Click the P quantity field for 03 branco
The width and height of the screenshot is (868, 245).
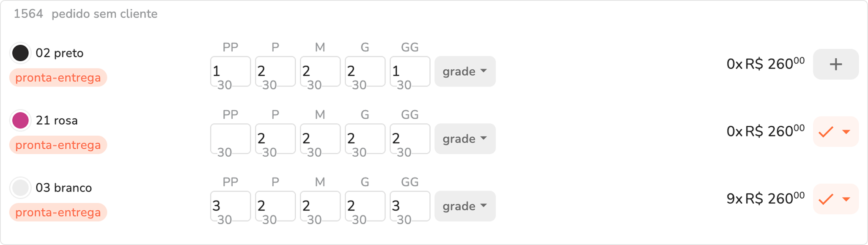click(x=275, y=206)
